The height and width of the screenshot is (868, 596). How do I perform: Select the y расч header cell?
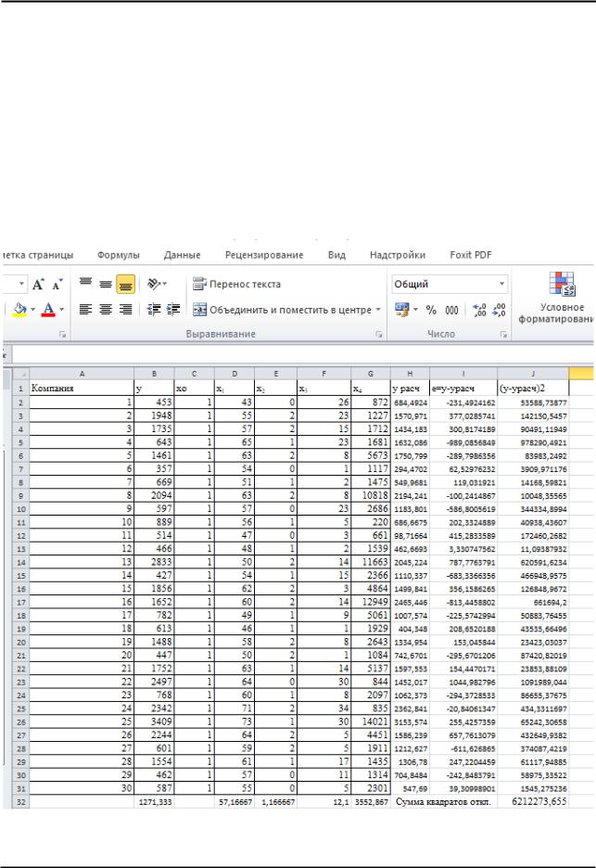tap(410, 388)
